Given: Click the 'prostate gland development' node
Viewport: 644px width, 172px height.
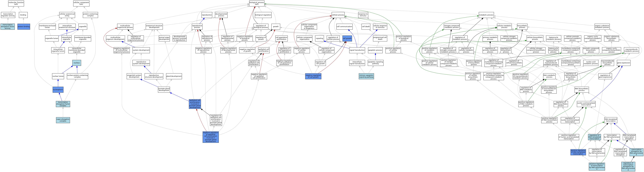Looking at the screenshot, I should pyautogui.click(x=164, y=90).
